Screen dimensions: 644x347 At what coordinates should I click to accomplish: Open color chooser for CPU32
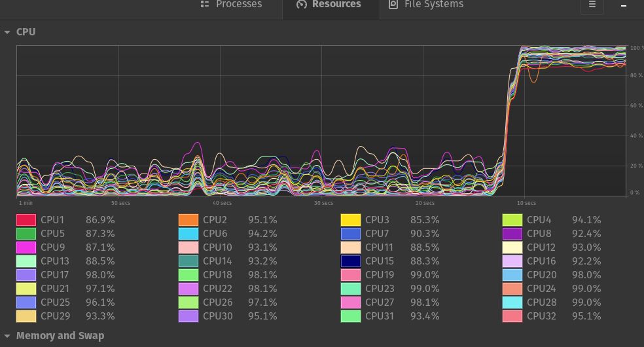coord(512,316)
